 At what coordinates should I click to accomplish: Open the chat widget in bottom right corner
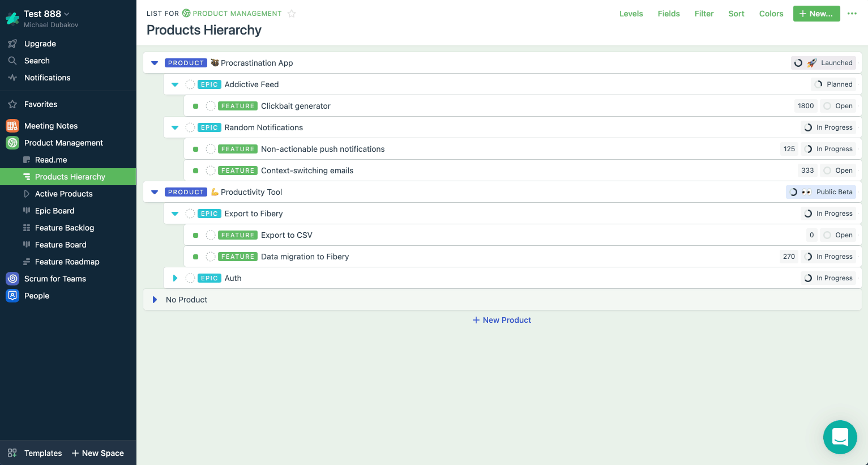840,437
